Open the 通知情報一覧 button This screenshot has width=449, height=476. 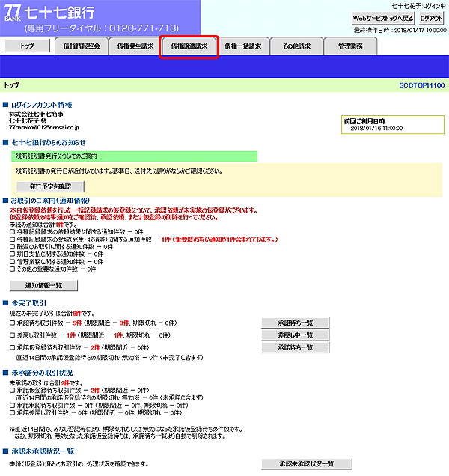[43, 285]
